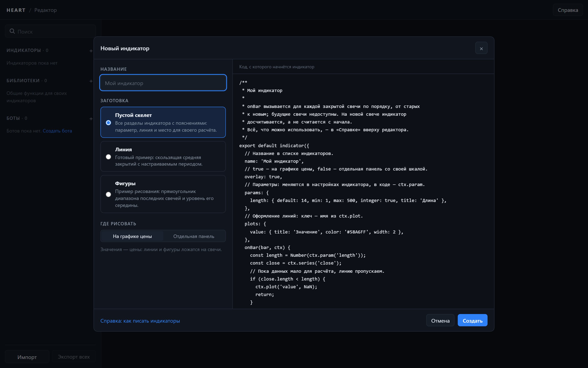Viewport: 588px width, 368px height.
Task: Select the Фигуры template radio button
Action: tap(108, 194)
